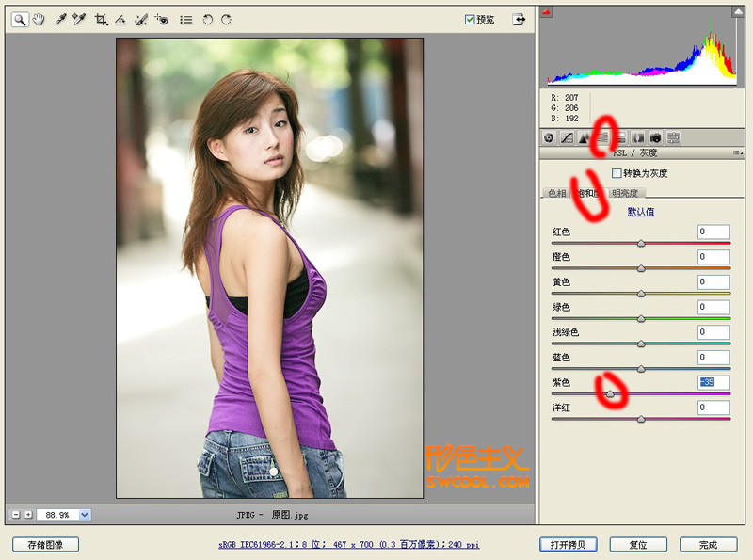Choose the Retouch spot-removal brush tool
Viewport: 753px width, 560px height.
(x=140, y=20)
